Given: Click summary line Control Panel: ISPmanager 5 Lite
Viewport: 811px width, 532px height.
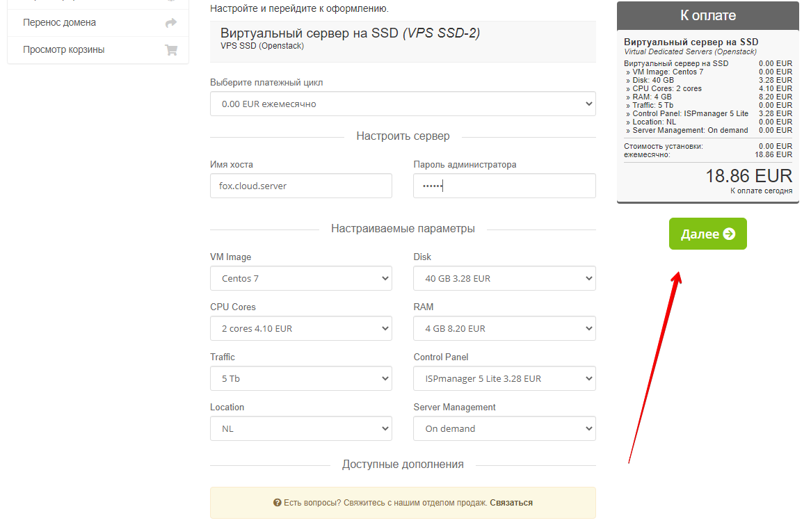Looking at the screenshot, I should click(707, 113).
